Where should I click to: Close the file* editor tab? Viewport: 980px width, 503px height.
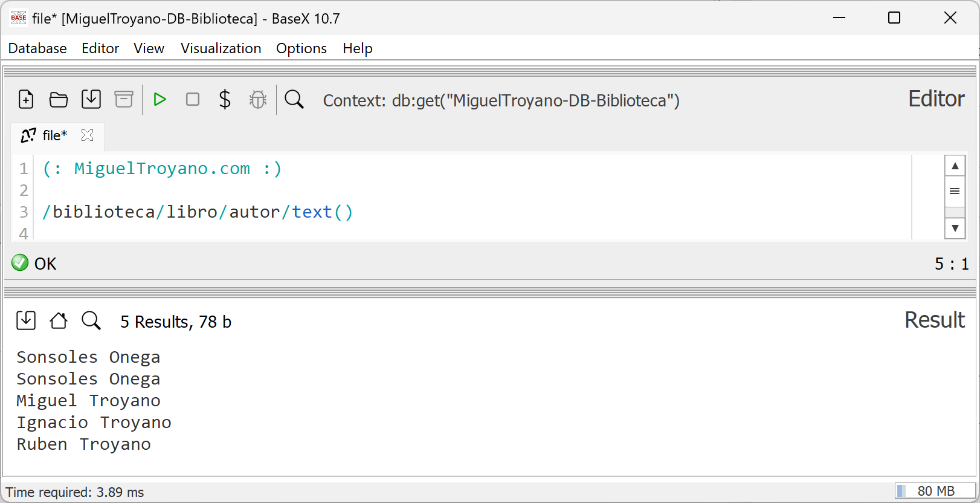pyautogui.click(x=87, y=135)
